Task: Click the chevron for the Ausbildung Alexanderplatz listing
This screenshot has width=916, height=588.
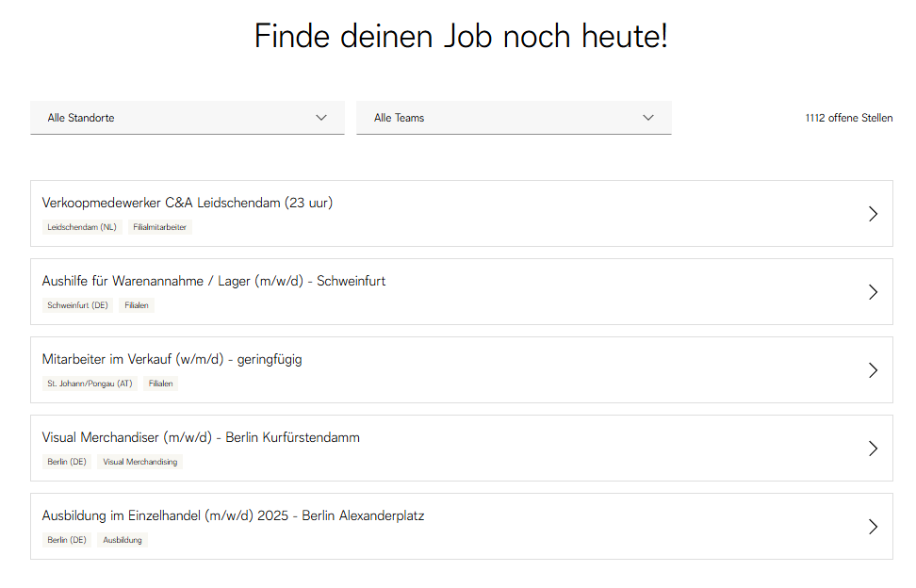Action: coord(872,526)
